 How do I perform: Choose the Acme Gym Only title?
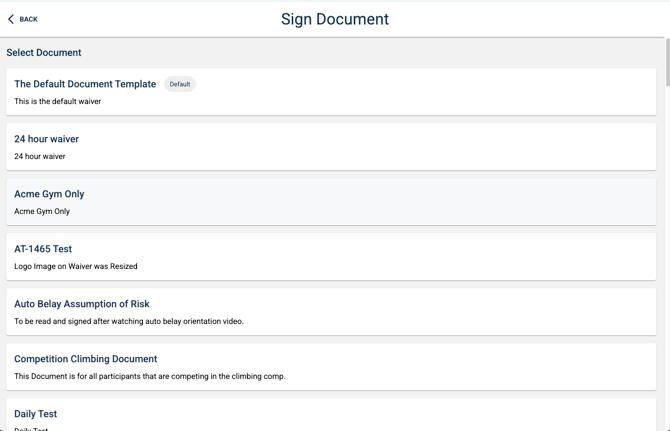coord(49,194)
